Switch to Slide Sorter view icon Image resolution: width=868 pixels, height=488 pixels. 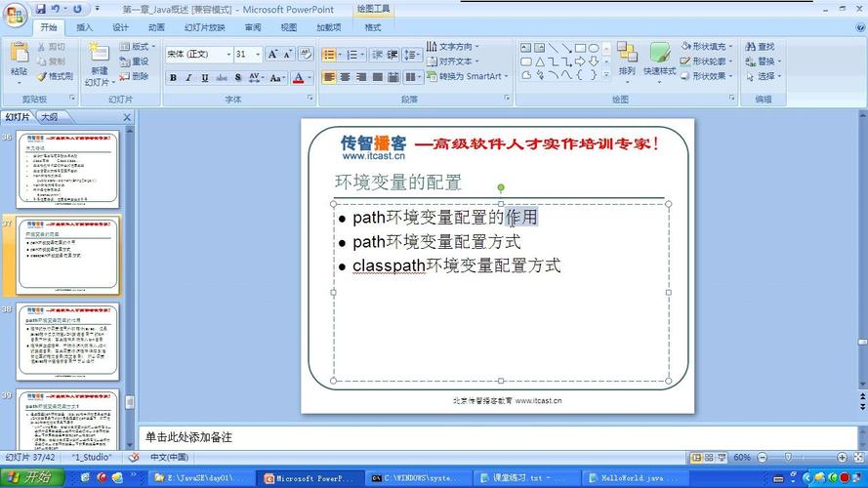(709, 457)
